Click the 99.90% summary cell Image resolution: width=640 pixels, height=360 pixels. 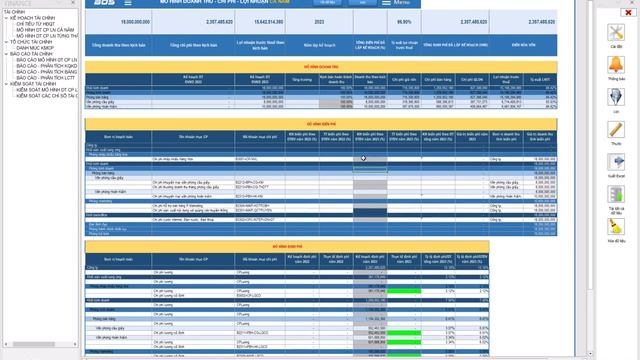click(x=404, y=22)
